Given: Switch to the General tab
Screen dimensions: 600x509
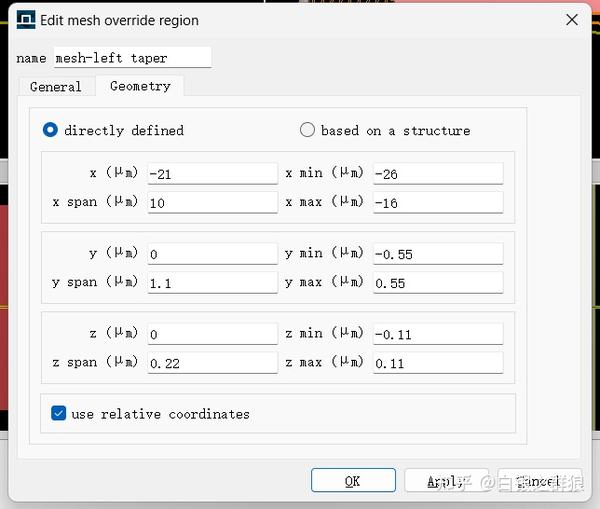Looking at the screenshot, I should click(x=56, y=87).
